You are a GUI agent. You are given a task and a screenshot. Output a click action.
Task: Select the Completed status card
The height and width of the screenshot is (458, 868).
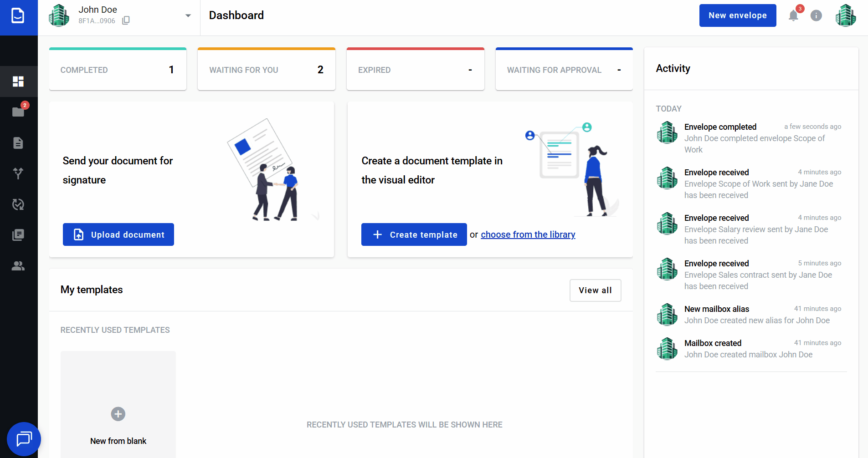point(118,70)
